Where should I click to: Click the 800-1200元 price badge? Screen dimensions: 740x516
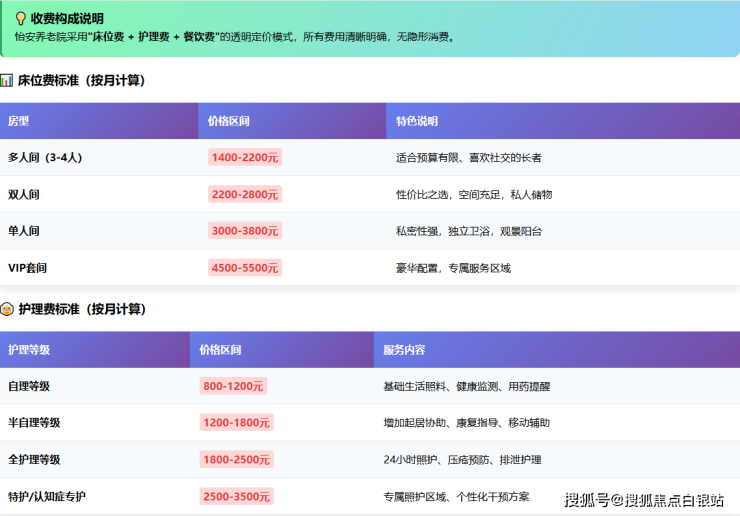233,386
